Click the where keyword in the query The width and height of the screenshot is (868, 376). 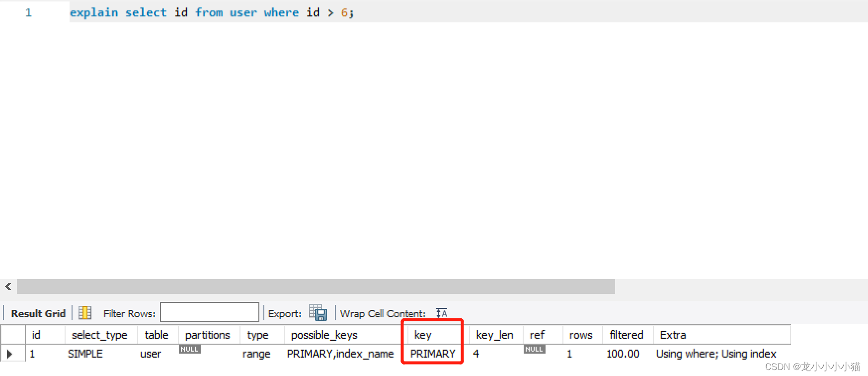pyautogui.click(x=282, y=12)
